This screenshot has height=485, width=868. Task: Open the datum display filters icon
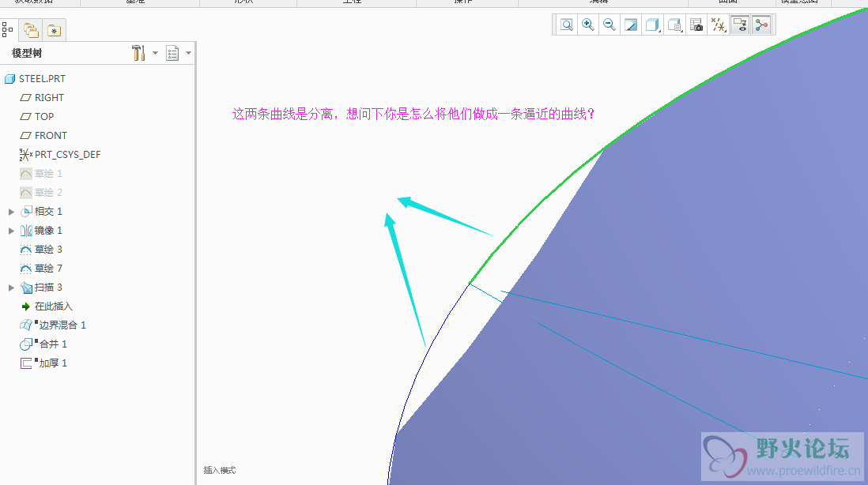tap(718, 25)
